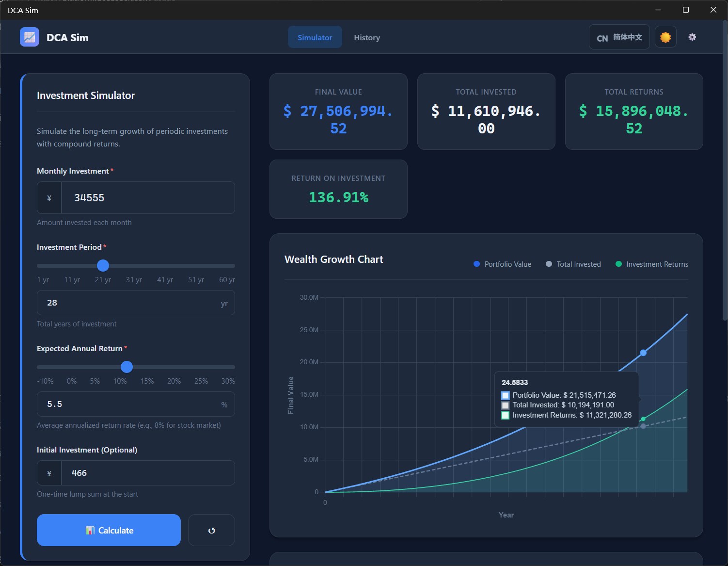Click the Investment Simulator heading

click(86, 96)
